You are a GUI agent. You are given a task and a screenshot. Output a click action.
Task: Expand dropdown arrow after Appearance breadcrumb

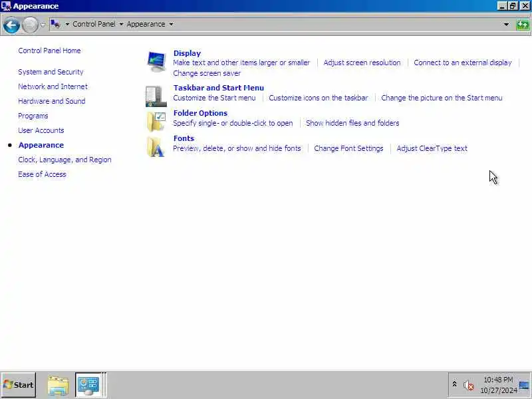171,24
